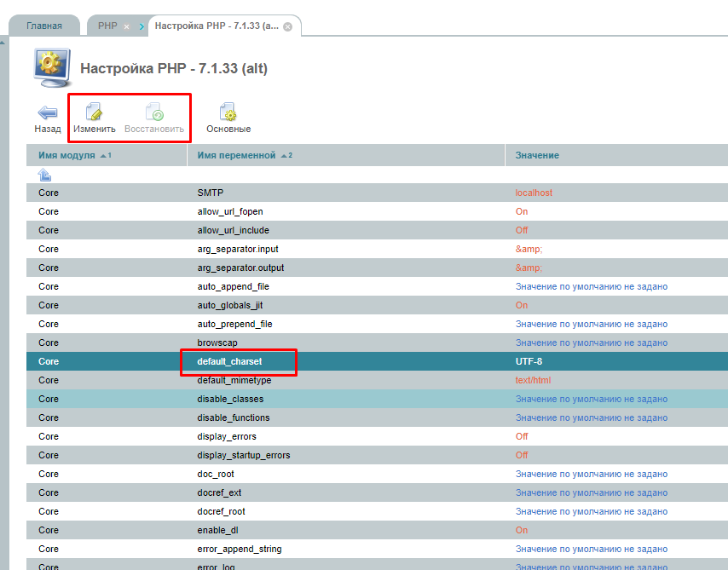
Task: Select the Настройка PHP - 7.1.33 tab
Action: pyautogui.click(x=217, y=26)
